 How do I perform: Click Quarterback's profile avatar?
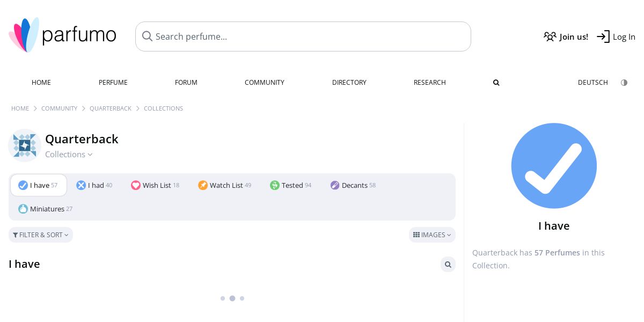point(25,145)
